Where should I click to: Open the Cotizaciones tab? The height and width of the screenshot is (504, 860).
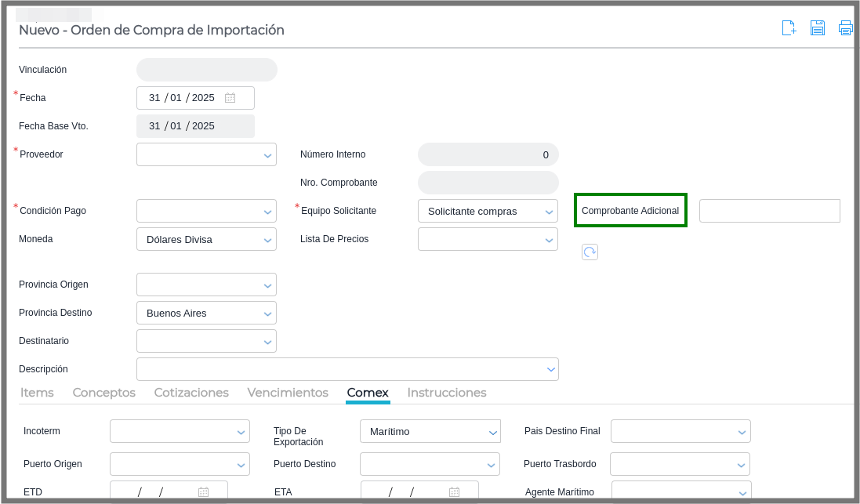pos(191,393)
